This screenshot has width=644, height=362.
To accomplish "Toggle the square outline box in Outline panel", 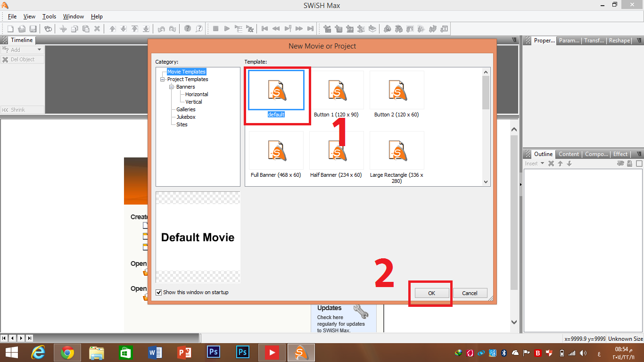I will [639, 164].
